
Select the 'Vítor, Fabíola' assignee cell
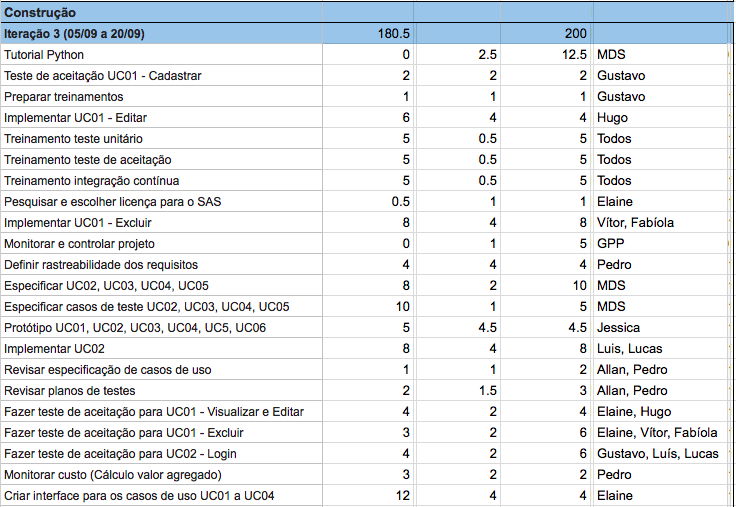click(x=660, y=223)
